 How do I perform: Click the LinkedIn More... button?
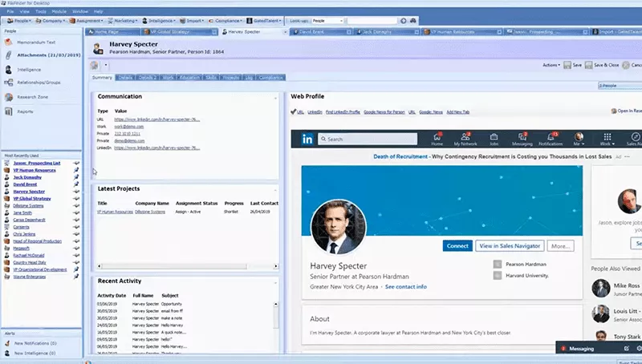coord(560,246)
